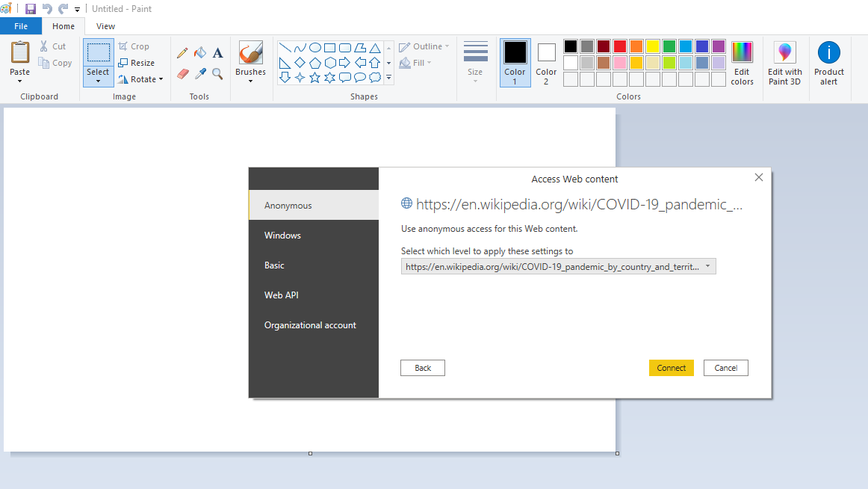The height and width of the screenshot is (489, 868).
Task: Pick the red color swatch
Action: point(619,46)
